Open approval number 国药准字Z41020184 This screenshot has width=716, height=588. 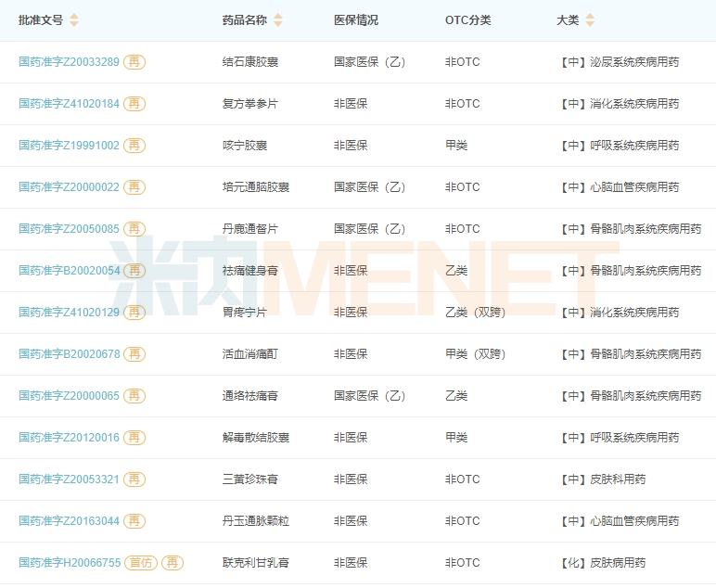(69, 104)
